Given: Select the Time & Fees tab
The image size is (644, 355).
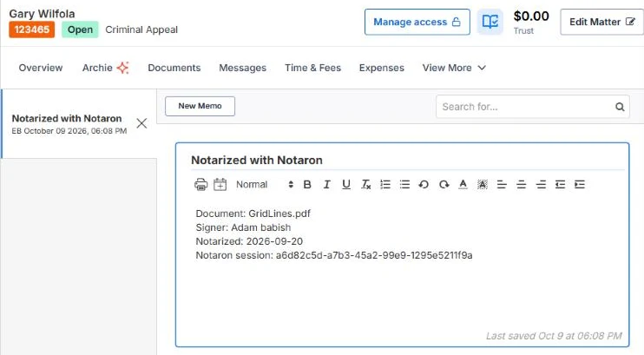Looking at the screenshot, I should (313, 68).
